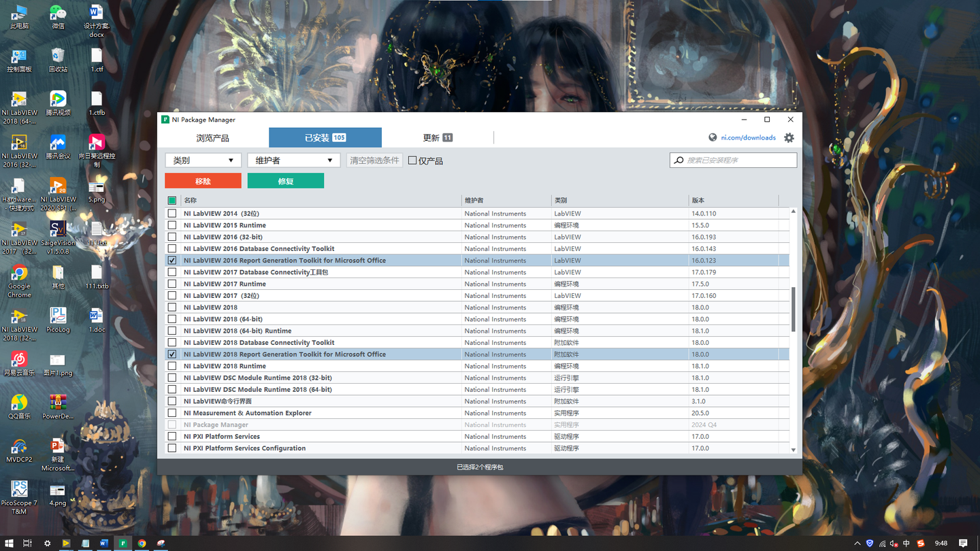
Task: Switch to the 已安装 tab
Action: (325, 137)
